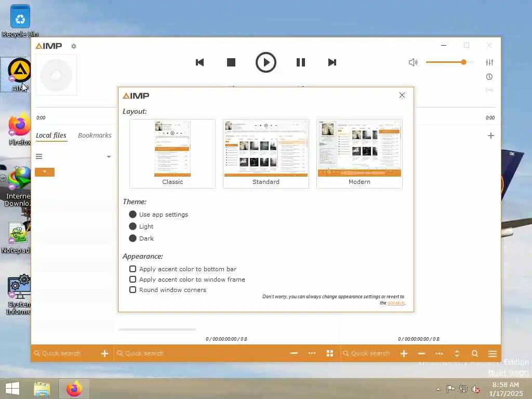Minimize the AIMP window
Image resolution: width=532 pixels, height=399 pixels.
tap(444, 45)
